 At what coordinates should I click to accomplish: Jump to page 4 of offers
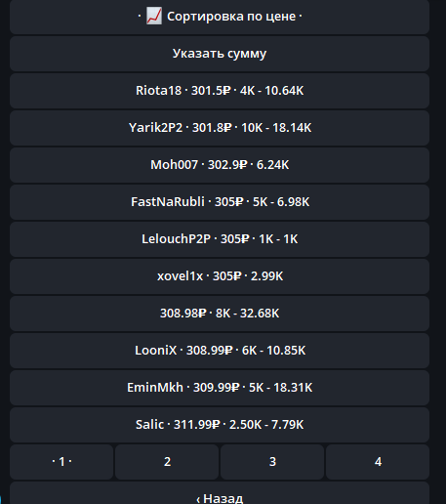[378, 462]
